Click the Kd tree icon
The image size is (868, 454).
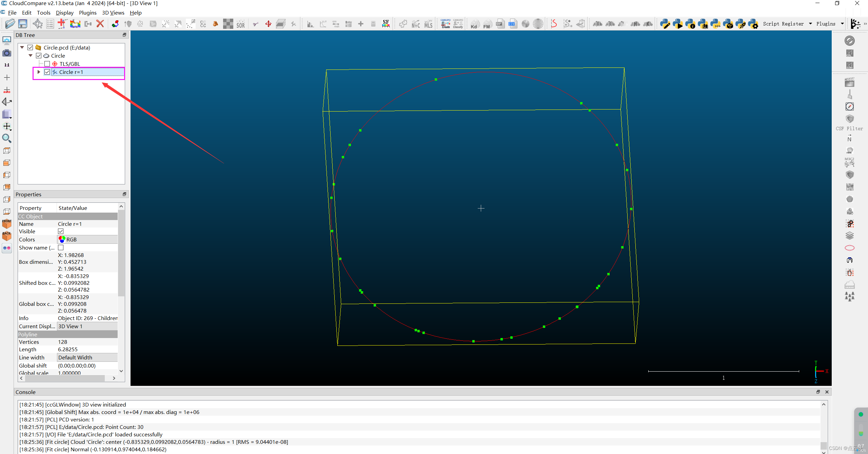pos(474,24)
